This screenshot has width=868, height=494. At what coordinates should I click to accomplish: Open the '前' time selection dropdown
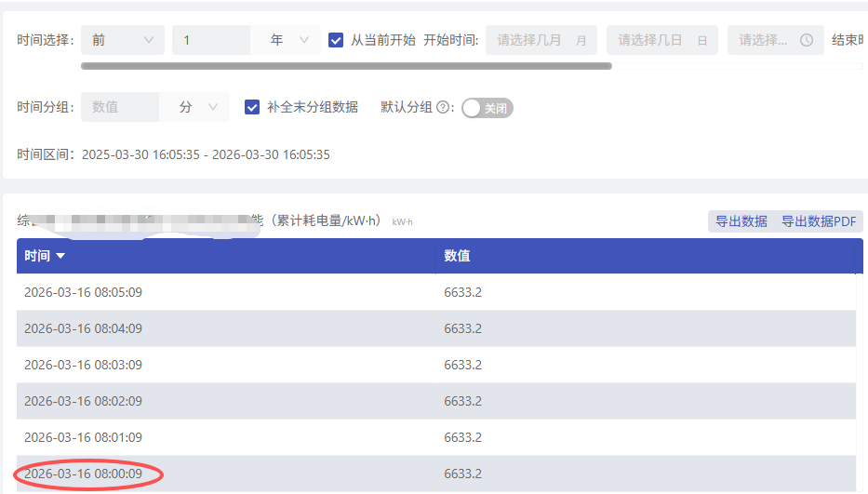pos(122,40)
